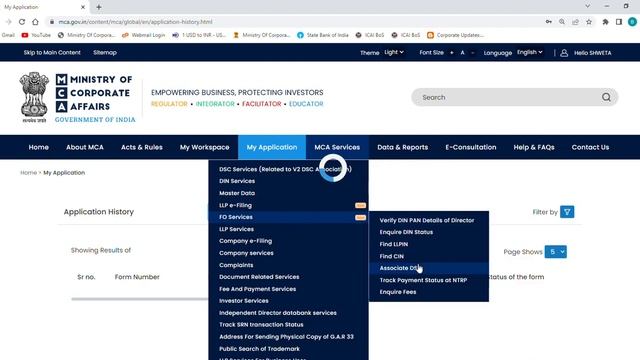Click Skip to Main Content link

[52, 52]
